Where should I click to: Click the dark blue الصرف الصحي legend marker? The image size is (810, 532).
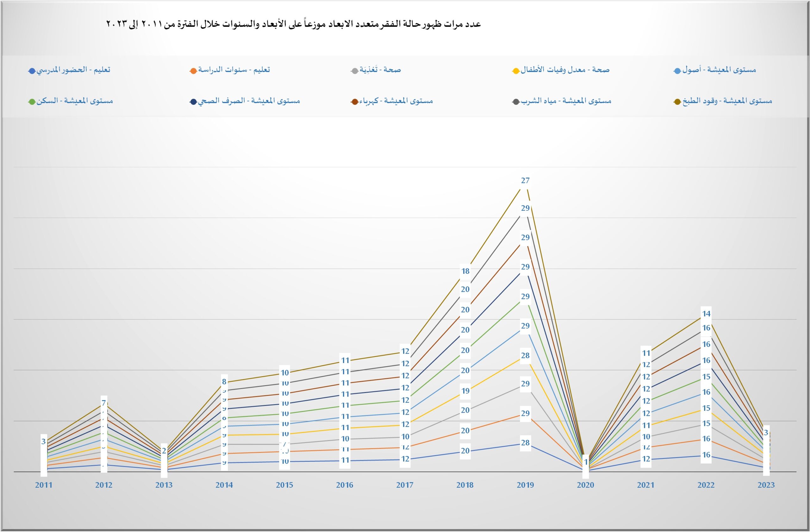tap(193, 102)
